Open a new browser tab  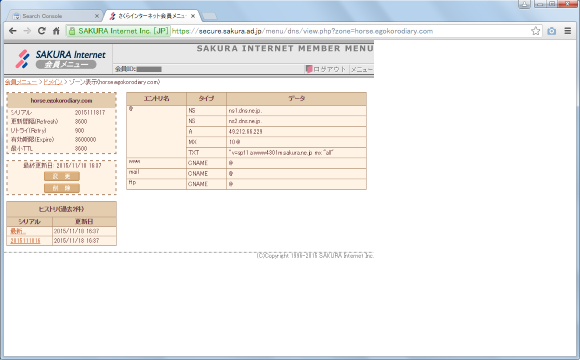tap(209, 16)
